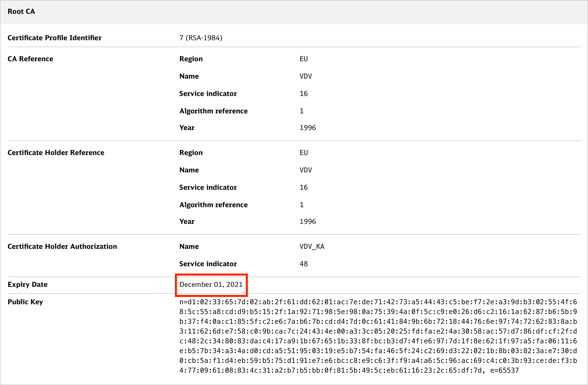Image resolution: width=588 pixels, height=385 pixels.
Task: Click the Root CA heading
Action: tap(21, 11)
